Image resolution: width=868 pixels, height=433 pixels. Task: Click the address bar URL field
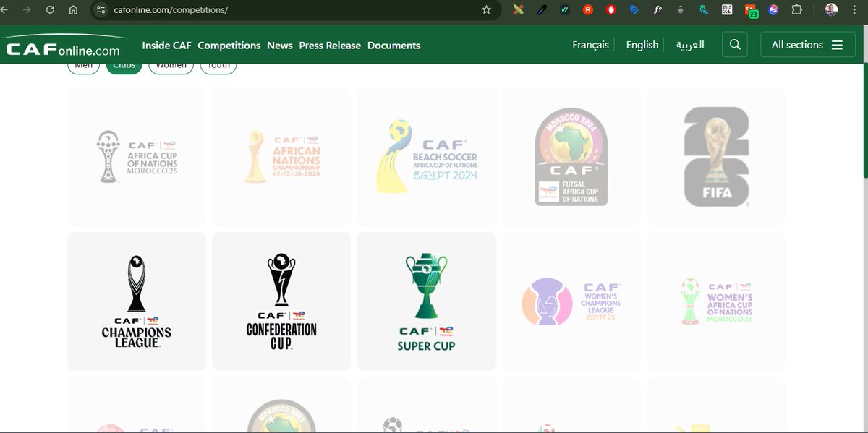289,10
